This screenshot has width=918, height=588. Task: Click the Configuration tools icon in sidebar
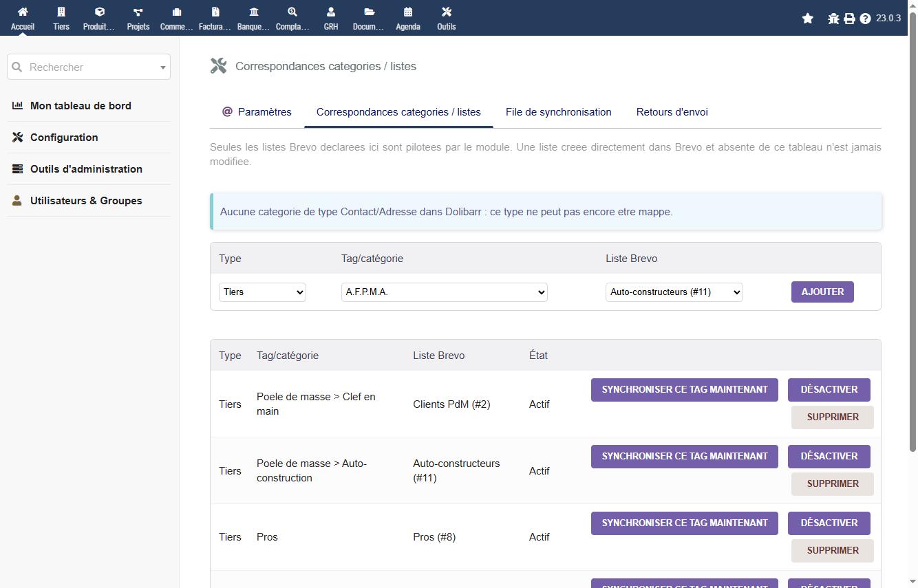tap(18, 138)
